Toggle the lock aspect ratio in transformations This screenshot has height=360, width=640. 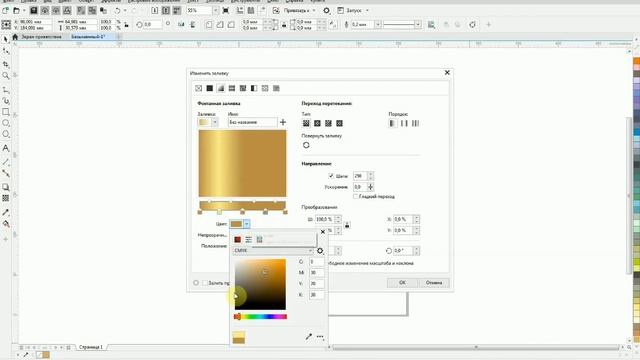[x=347, y=225]
